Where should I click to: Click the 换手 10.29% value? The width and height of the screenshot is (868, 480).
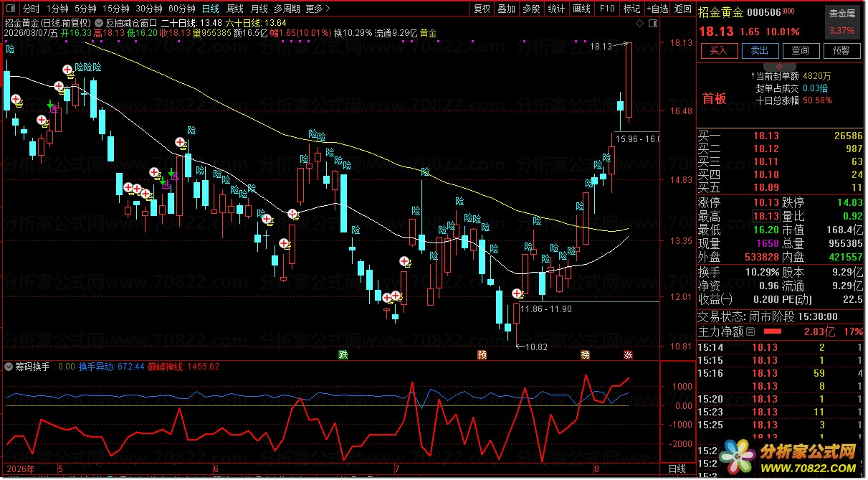[x=763, y=273]
